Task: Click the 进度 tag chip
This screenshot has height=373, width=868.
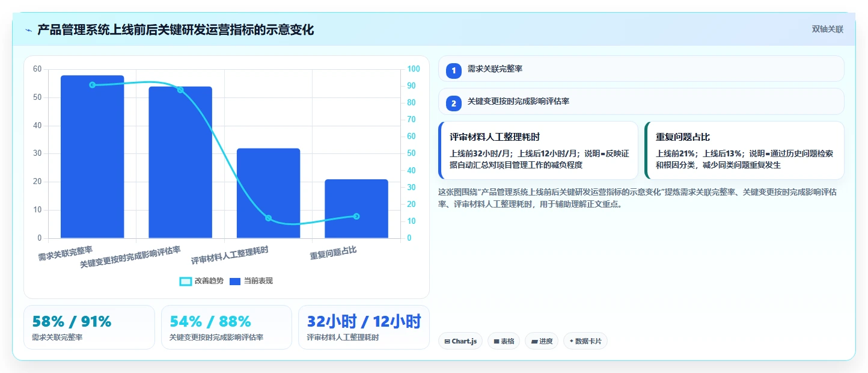Action: [542, 341]
